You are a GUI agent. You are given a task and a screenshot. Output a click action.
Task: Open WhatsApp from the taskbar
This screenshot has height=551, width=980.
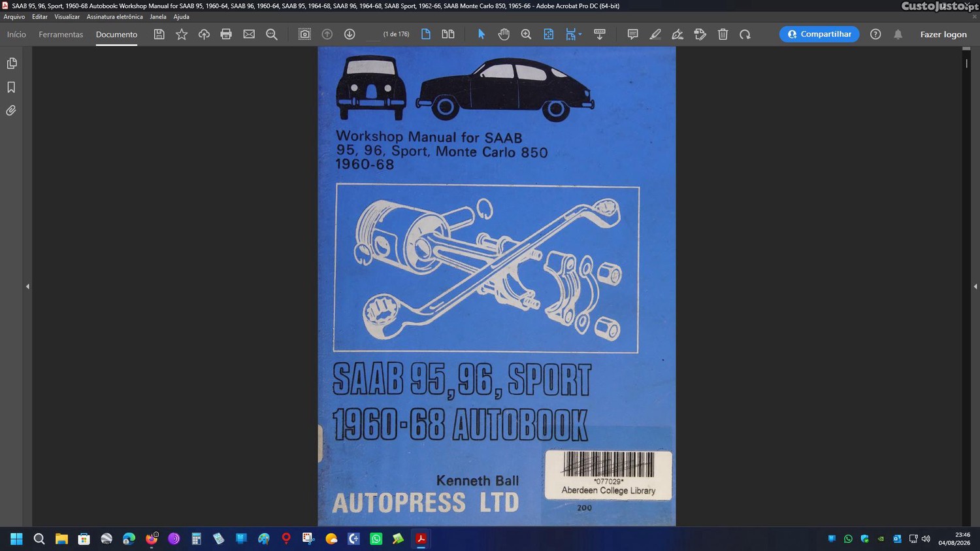(376, 539)
